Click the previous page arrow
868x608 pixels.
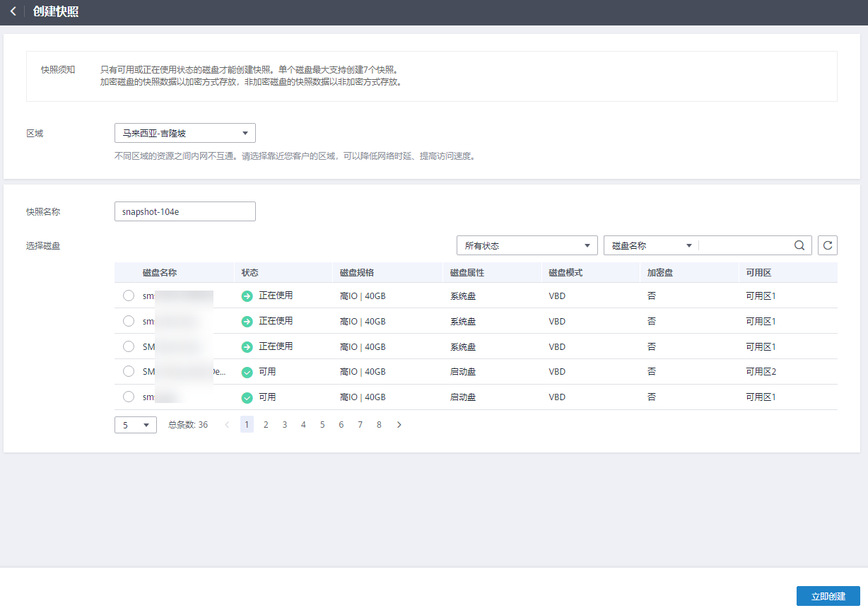(x=227, y=425)
